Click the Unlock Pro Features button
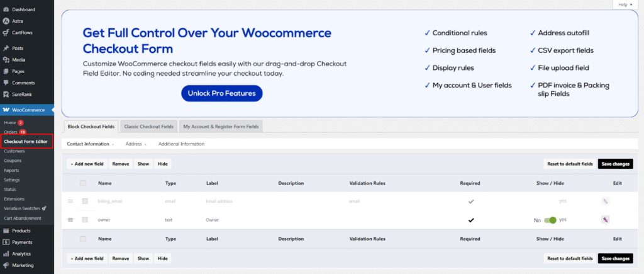Image resolution: width=644 pixels, height=274 pixels. [221, 93]
